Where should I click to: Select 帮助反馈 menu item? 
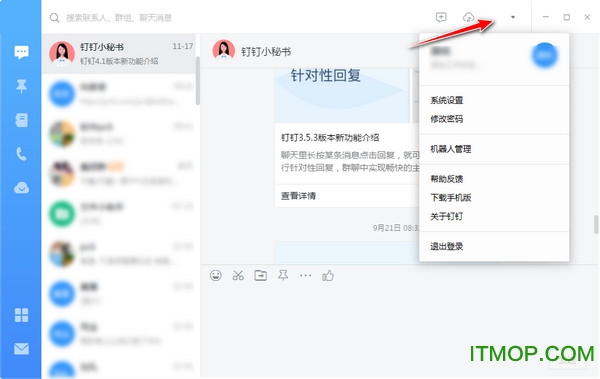(x=447, y=179)
